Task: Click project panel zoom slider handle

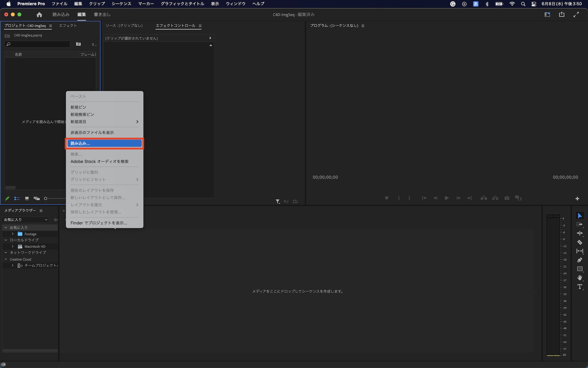Action: (x=46, y=199)
